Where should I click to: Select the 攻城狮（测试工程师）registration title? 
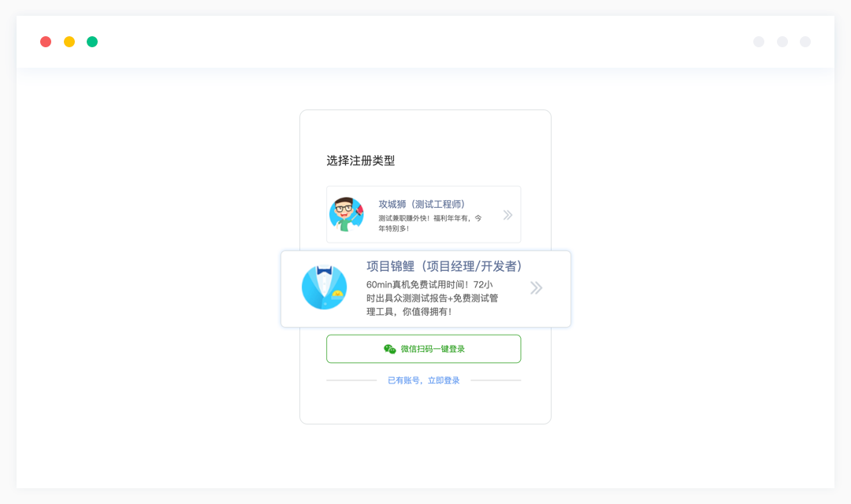click(x=422, y=204)
